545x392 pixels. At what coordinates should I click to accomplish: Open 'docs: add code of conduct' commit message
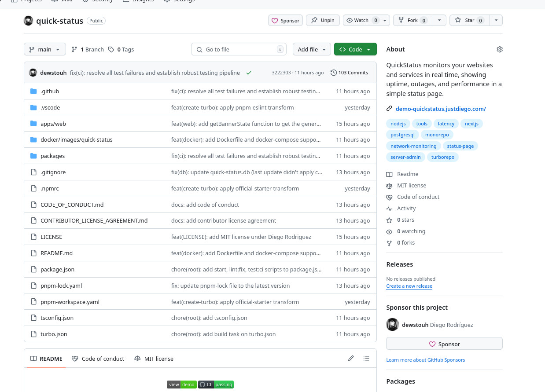click(x=205, y=205)
